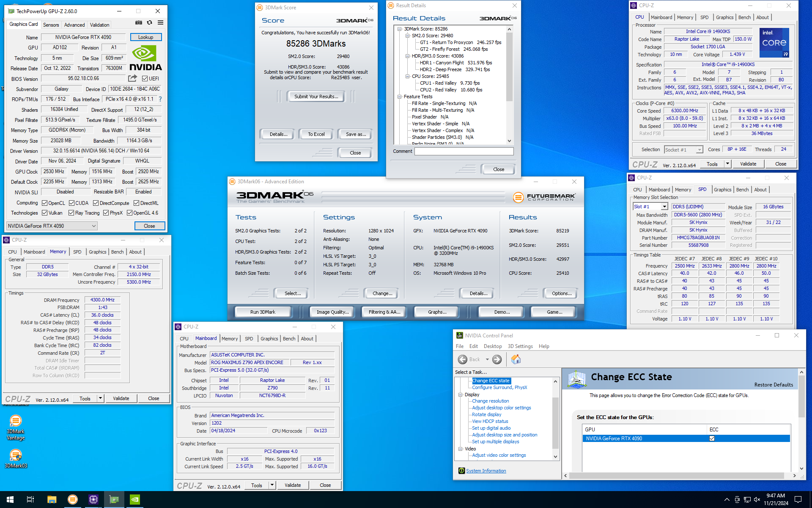The width and height of the screenshot is (812, 508).
Task: Click Intel Core i9 logo in CPU-Z
Action: tap(774, 43)
